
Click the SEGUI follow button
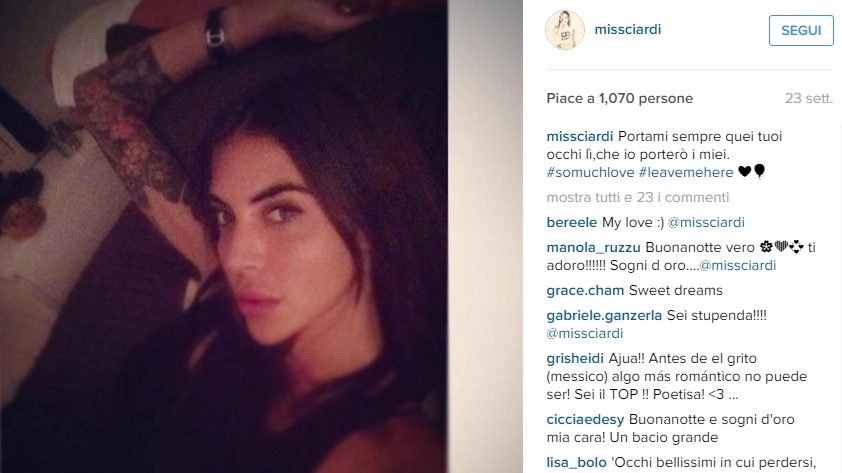pyautogui.click(x=801, y=31)
